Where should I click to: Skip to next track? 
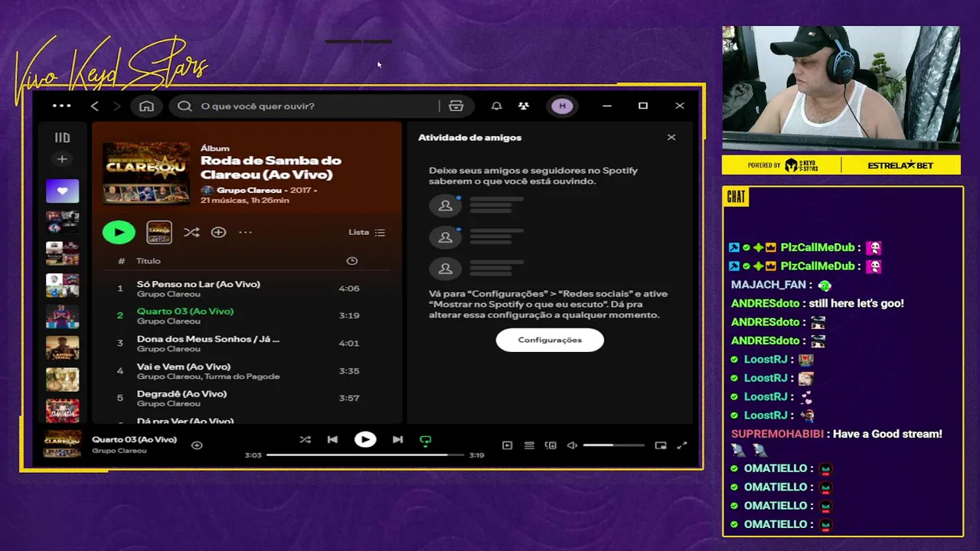tap(397, 439)
